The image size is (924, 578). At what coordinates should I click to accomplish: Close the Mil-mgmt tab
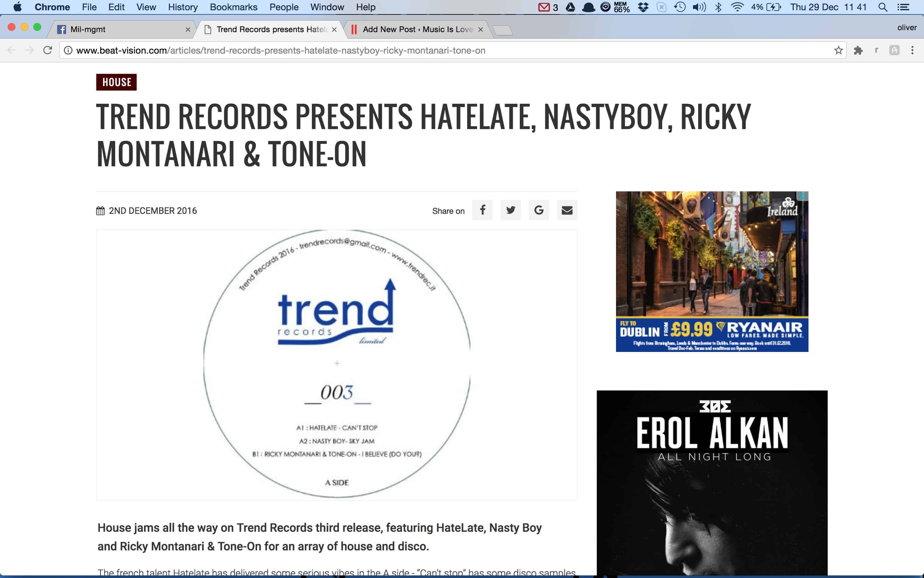[188, 30]
